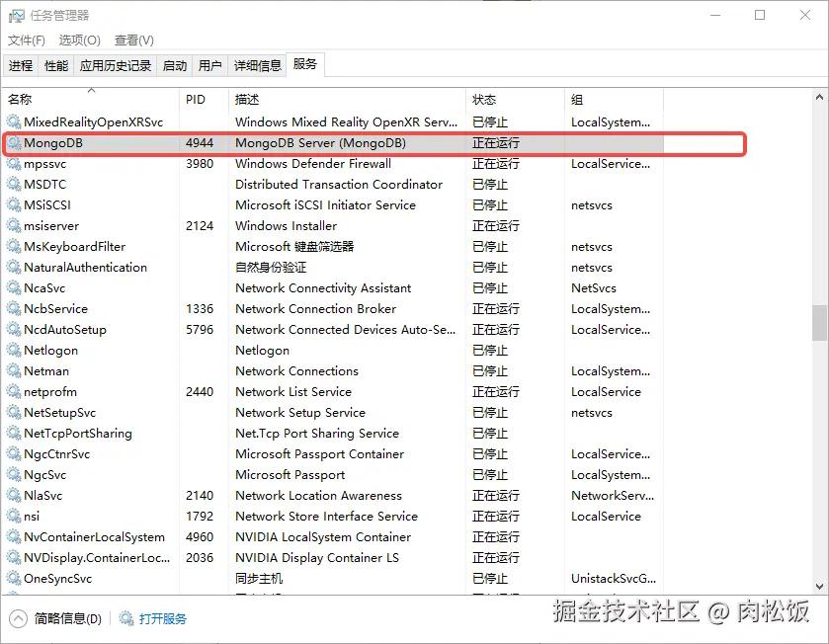Screen dimensions: 829x644
Task: Select the 'Windows Defender Firewall' row text
Action: (x=313, y=164)
